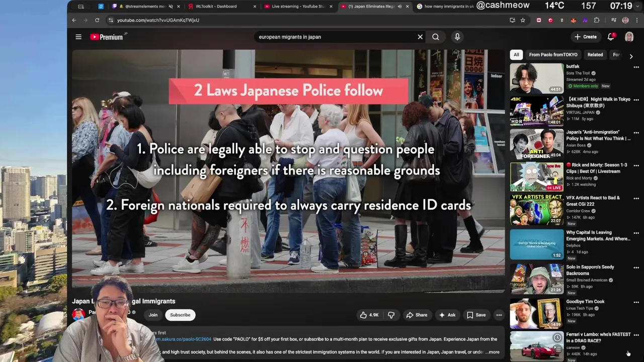Open more actions under the video
The width and height of the screenshot is (644, 362).
(499, 315)
